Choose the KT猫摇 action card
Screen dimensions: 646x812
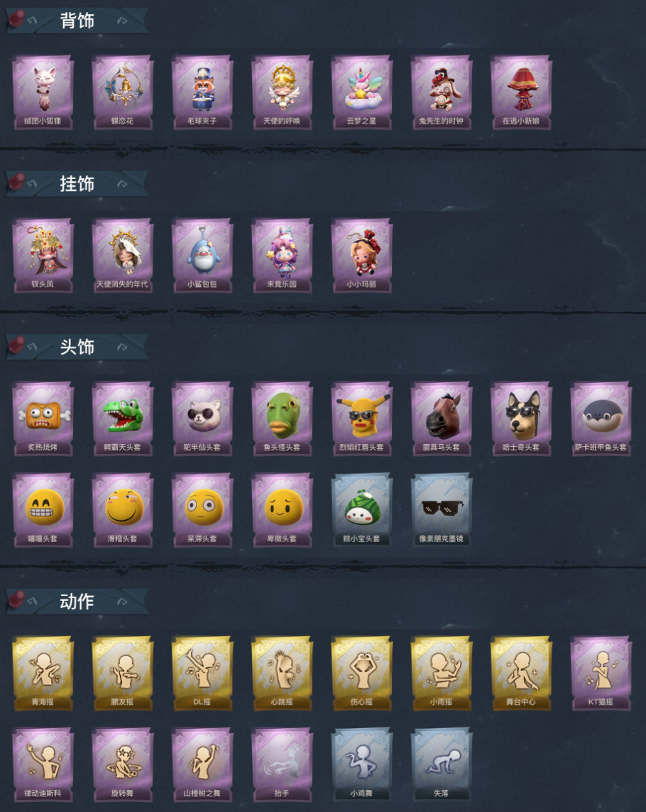[601, 673]
